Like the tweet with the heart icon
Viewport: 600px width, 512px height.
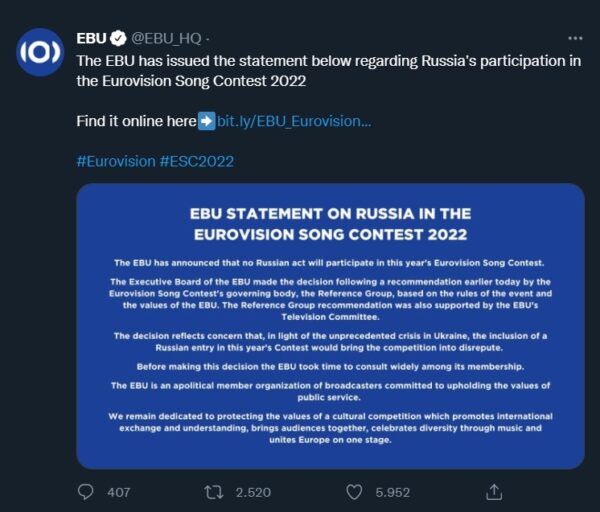coord(353,492)
